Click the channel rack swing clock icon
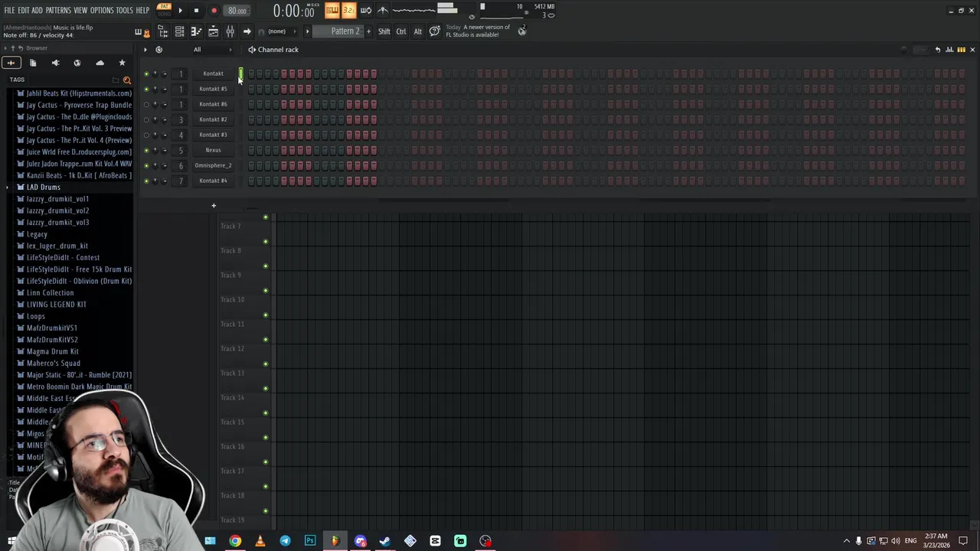The width and height of the screenshot is (980, 551). click(158, 50)
